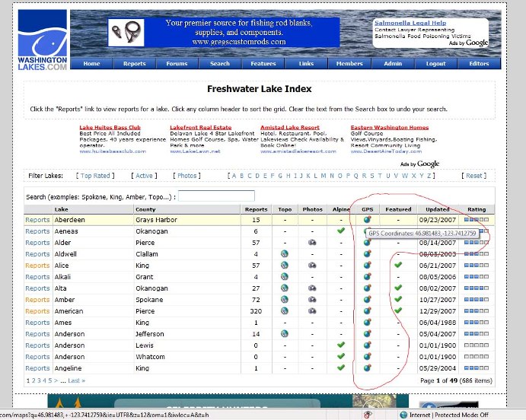The width and height of the screenshot is (526, 420).
Task: Open topo map icon for Amber lake
Action: [x=285, y=300]
